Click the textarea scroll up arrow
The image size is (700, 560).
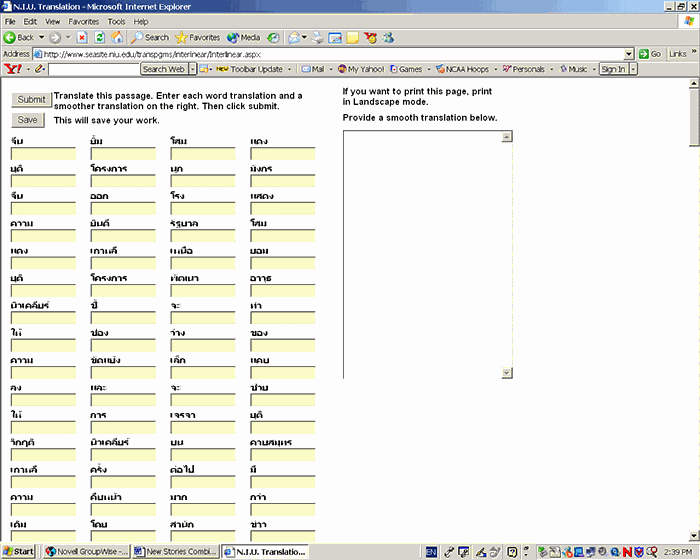(507, 136)
